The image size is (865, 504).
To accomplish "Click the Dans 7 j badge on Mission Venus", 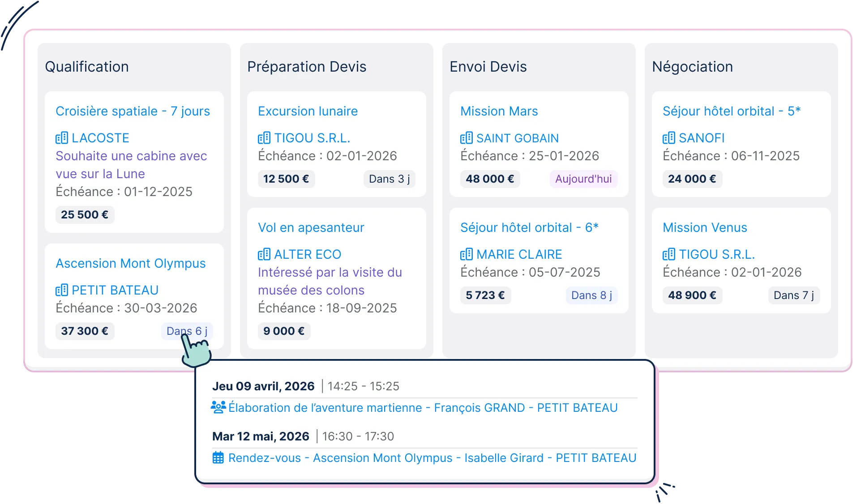I will click(793, 295).
